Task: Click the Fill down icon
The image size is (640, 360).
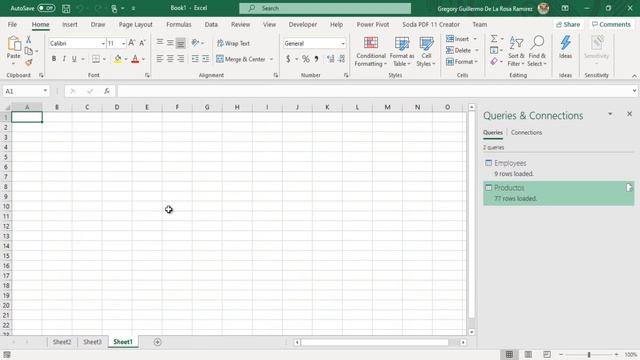Action: [494, 50]
